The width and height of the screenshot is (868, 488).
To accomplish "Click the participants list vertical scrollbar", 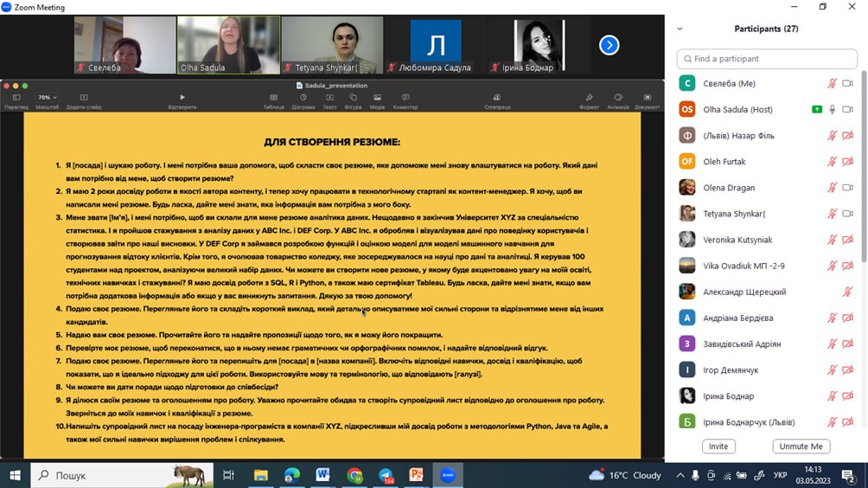I will [x=862, y=173].
